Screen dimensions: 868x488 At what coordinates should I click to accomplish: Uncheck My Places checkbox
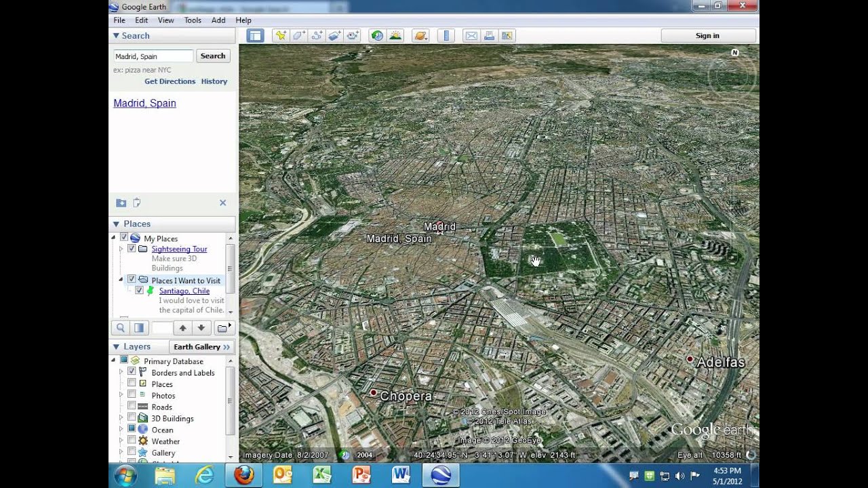[124, 238]
